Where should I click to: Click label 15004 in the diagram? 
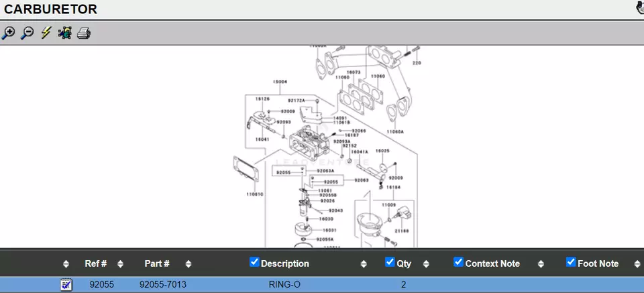(x=280, y=82)
